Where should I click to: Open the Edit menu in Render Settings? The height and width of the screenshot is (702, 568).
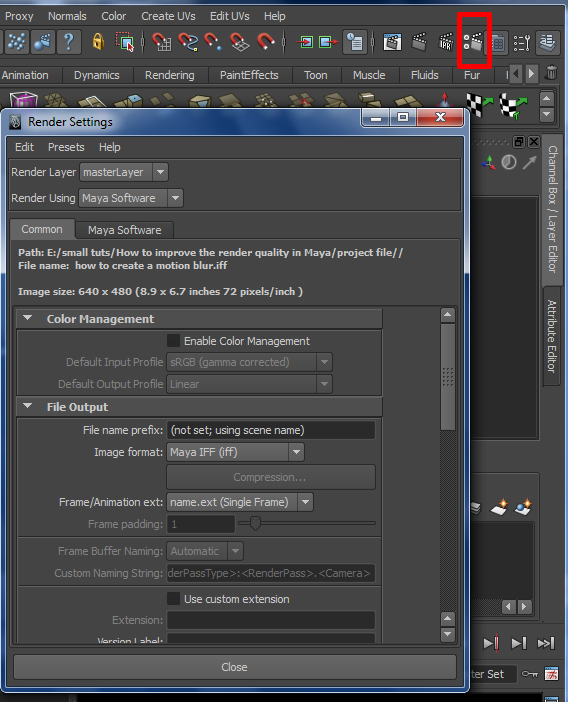[x=24, y=147]
